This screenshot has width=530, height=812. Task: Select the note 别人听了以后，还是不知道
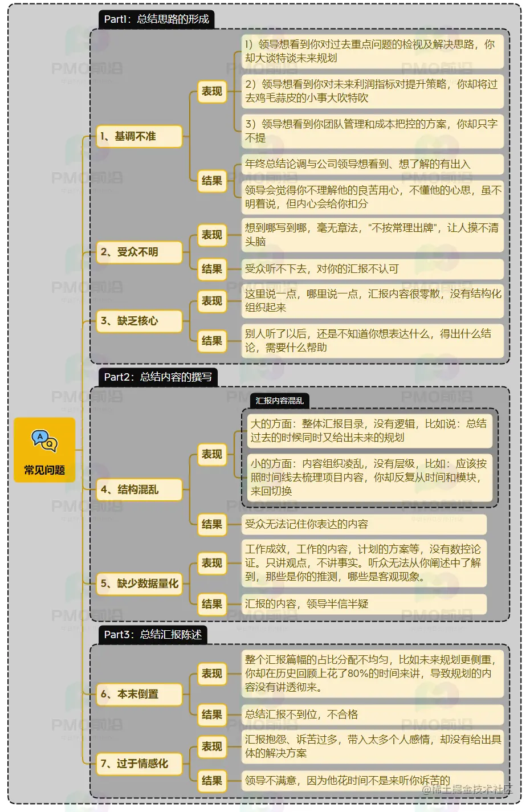(373, 341)
